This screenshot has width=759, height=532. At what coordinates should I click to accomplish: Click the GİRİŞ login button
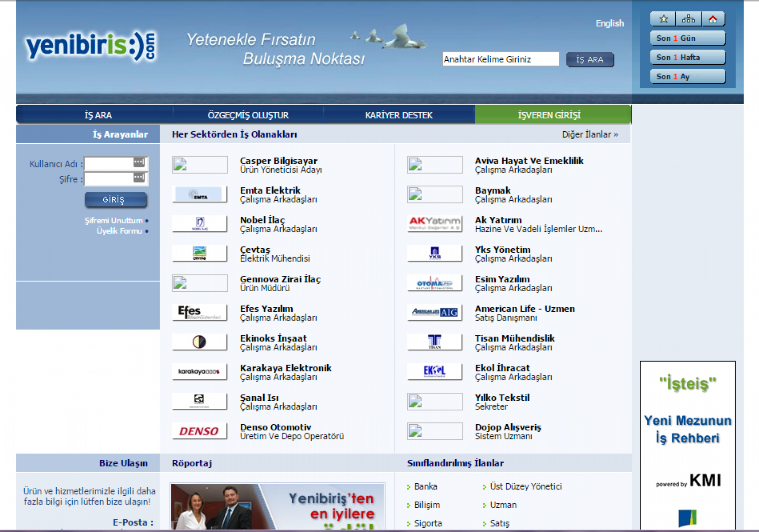tap(116, 199)
